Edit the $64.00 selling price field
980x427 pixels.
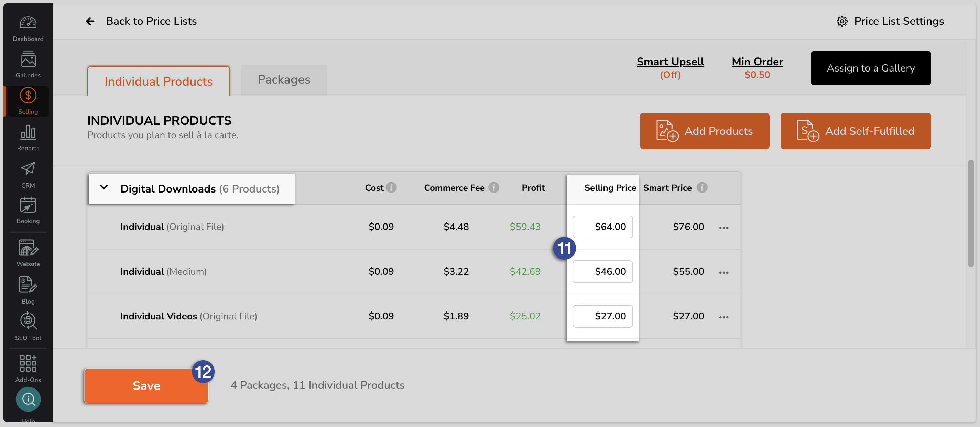pyautogui.click(x=602, y=227)
